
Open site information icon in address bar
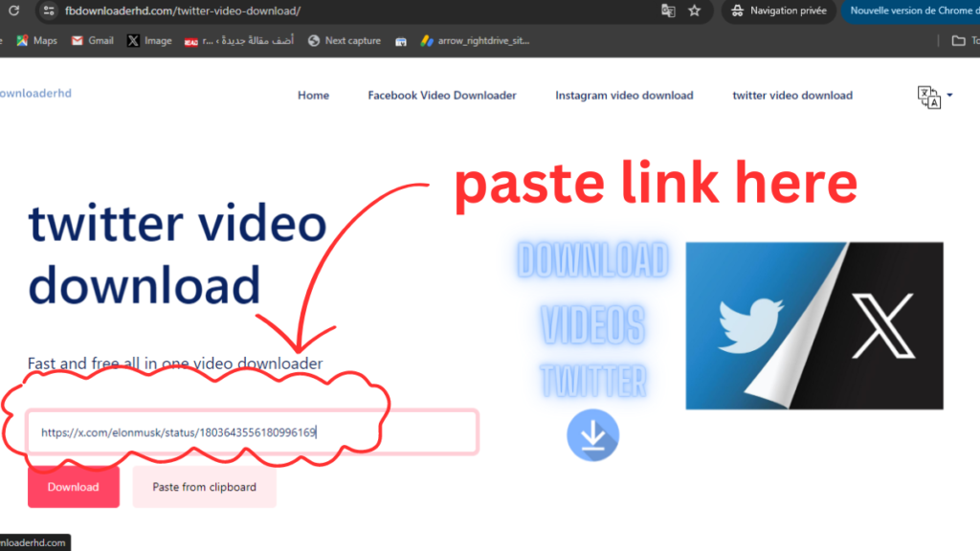49,11
